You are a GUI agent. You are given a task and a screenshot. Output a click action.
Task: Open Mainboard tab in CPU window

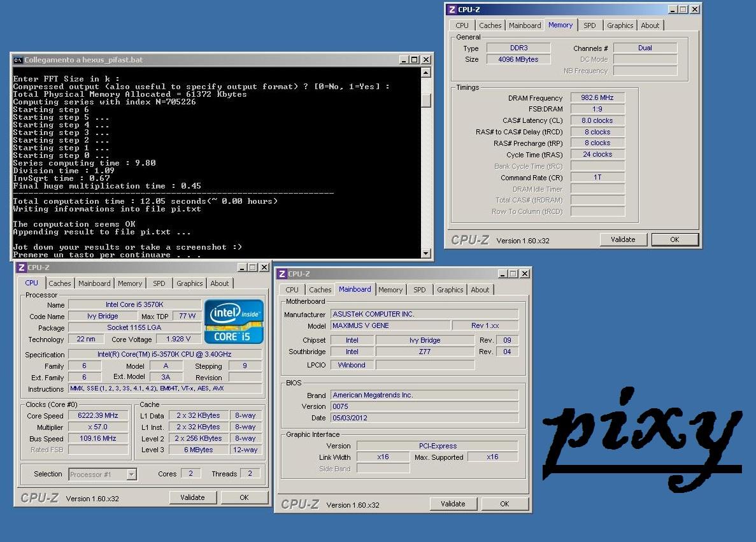94,283
